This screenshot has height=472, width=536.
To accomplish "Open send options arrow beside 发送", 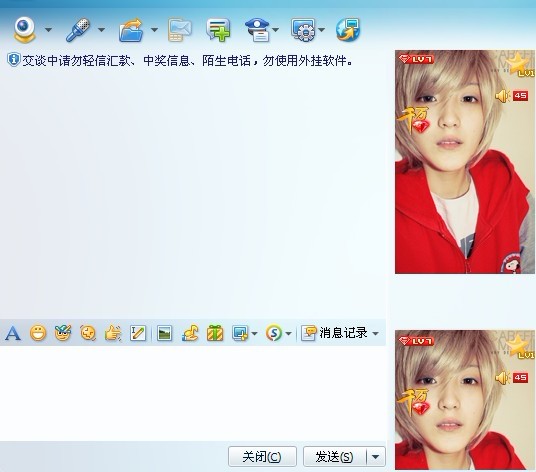I will coord(376,457).
